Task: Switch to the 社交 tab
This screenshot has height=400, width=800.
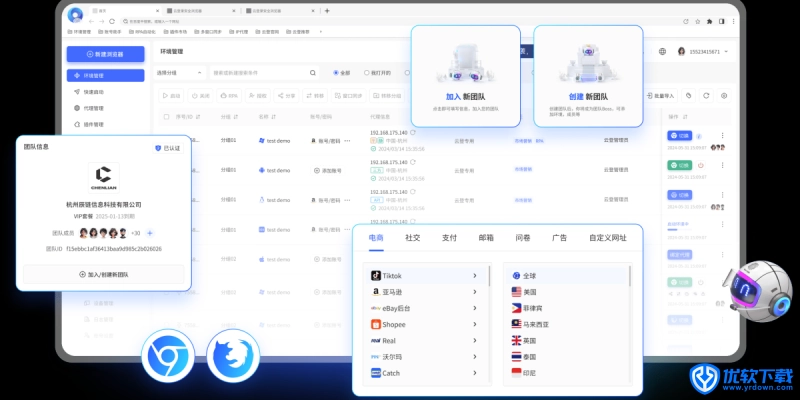Action: pyautogui.click(x=413, y=238)
